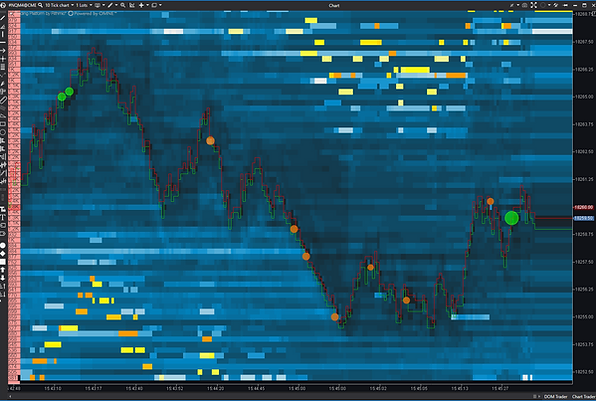Open the 1 Lots quantity dropdown
Viewport: 596px width, 401px height.
84,5
